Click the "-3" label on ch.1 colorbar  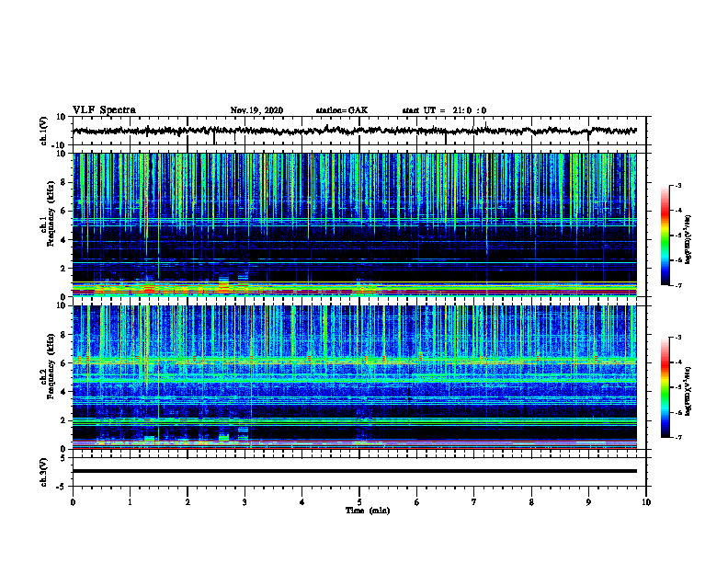677,185
